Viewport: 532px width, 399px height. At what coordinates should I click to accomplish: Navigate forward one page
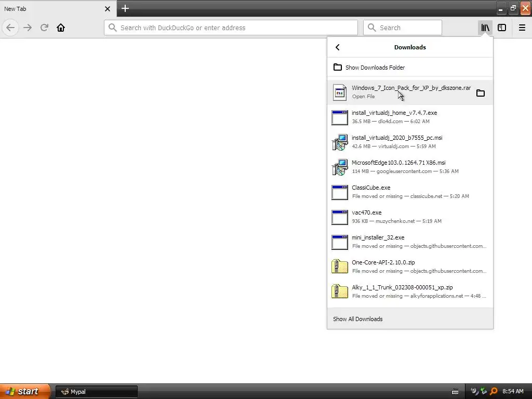pyautogui.click(x=28, y=28)
